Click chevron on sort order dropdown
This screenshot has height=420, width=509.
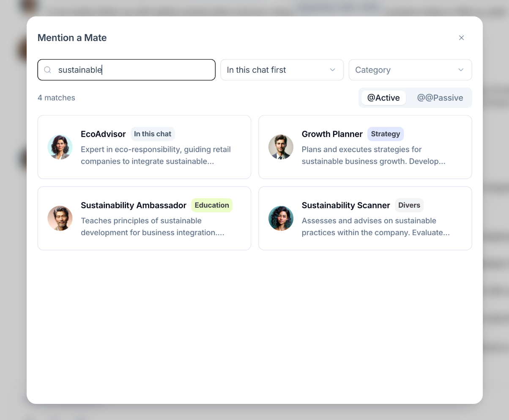tap(332, 70)
